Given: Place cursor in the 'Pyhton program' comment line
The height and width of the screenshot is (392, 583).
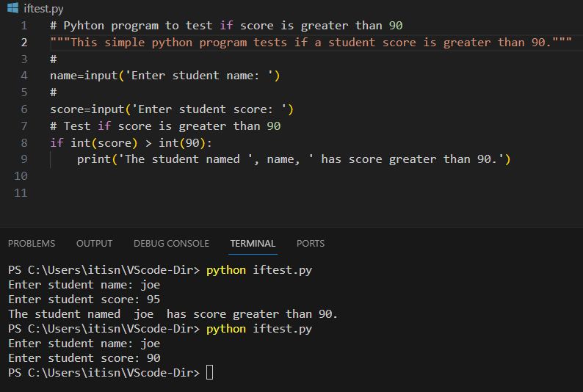Looking at the screenshot, I should coord(226,26).
